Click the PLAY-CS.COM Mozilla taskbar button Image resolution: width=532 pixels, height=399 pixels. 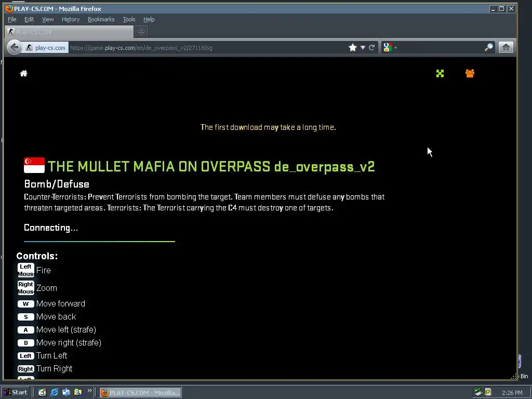coord(140,393)
